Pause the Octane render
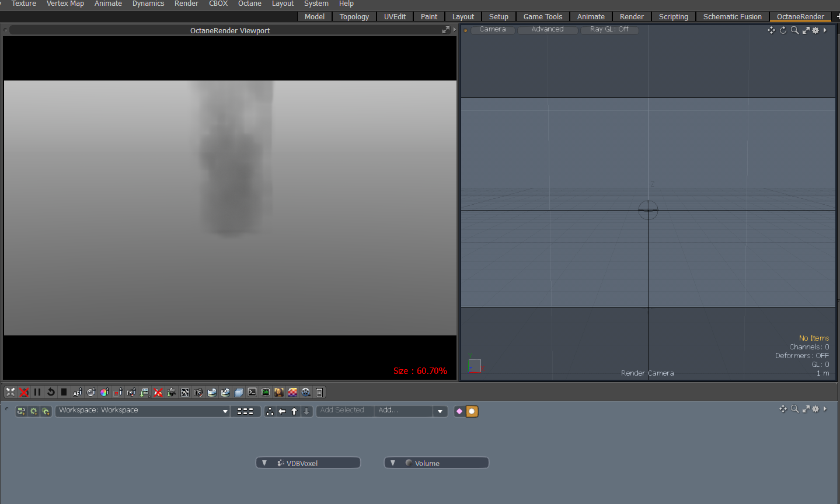The width and height of the screenshot is (840, 504). coord(37,393)
